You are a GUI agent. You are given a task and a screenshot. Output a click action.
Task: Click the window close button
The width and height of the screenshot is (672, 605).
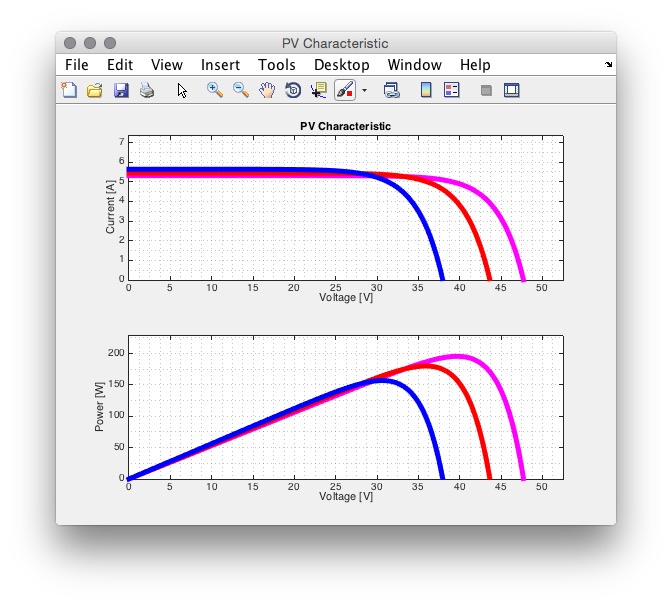70,43
